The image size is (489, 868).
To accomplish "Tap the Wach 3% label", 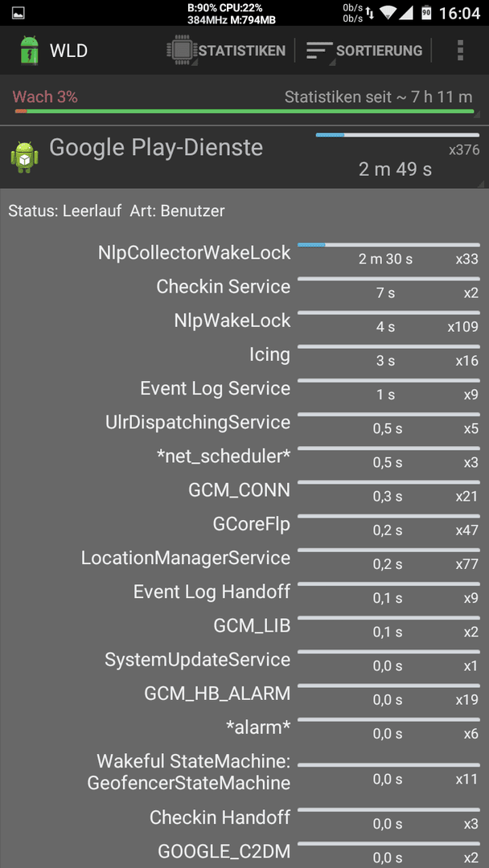I will click(x=45, y=97).
